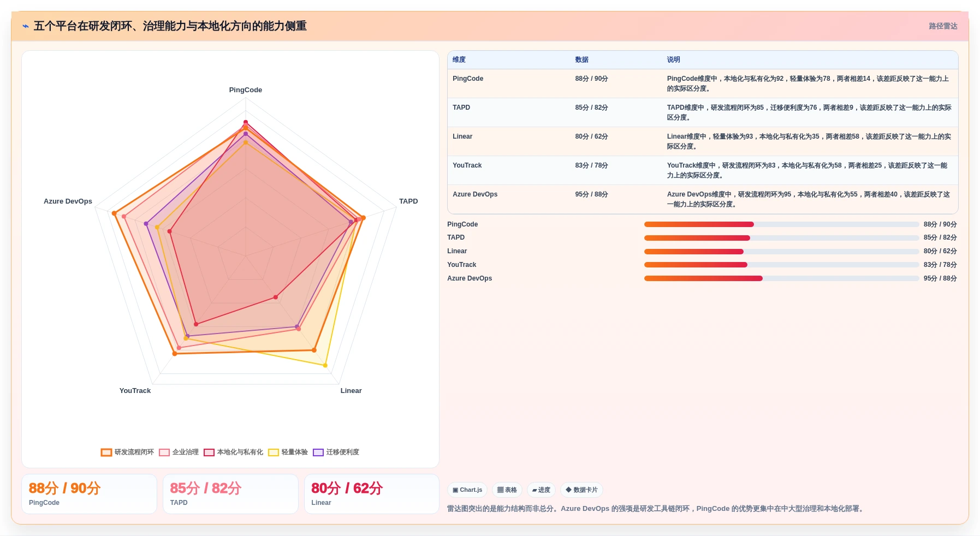Select the TAPD table row name
Image resolution: width=980 pixels, height=536 pixels.
click(461, 108)
